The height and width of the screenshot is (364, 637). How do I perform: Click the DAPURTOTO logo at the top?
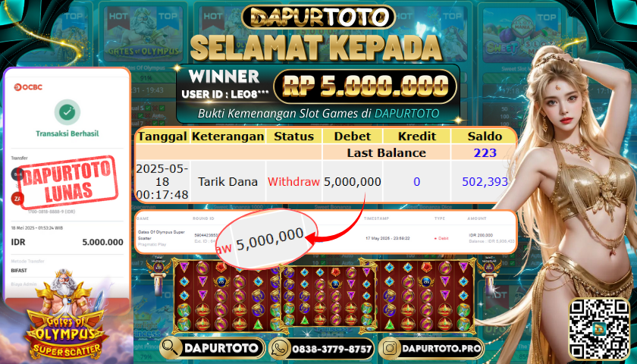[318, 17]
